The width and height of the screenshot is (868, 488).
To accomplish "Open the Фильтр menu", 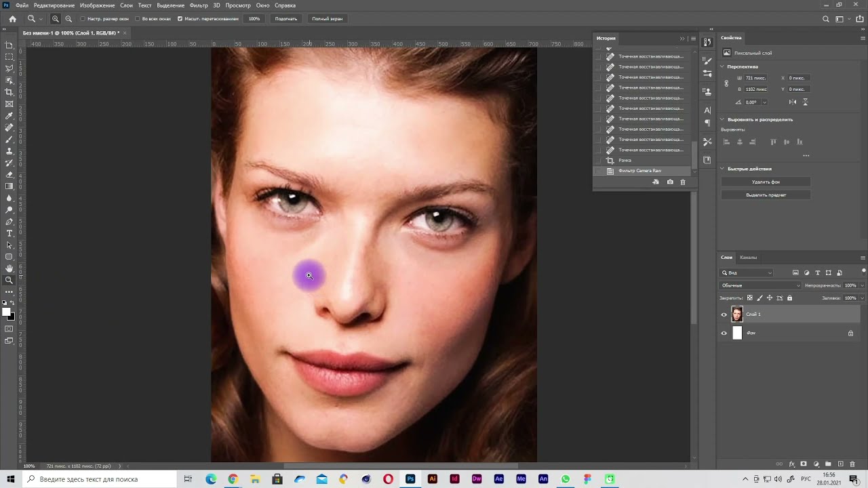I will tap(199, 5).
